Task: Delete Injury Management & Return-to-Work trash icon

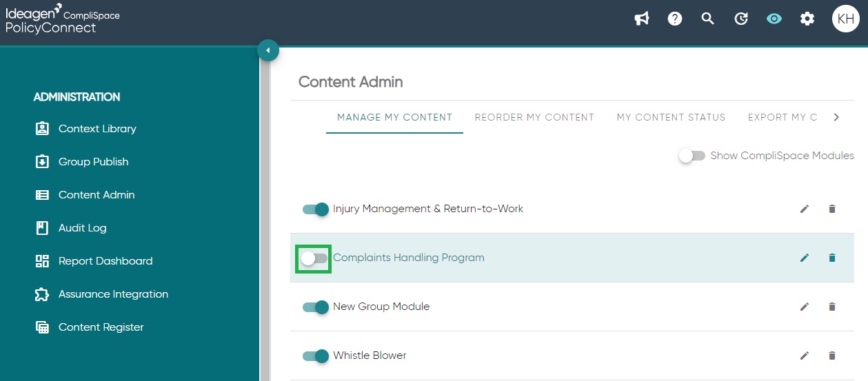Action: [x=832, y=209]
